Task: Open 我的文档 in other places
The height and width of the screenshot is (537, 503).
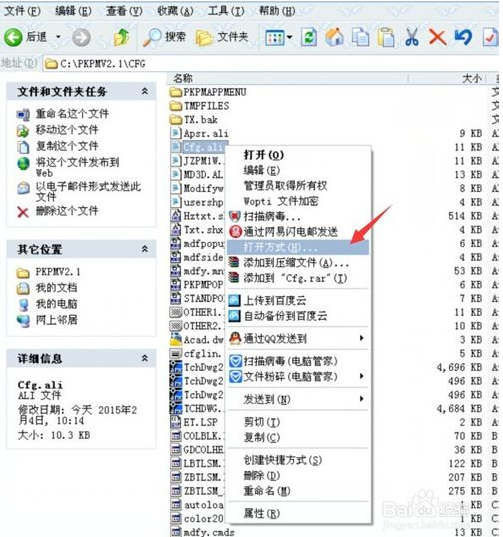Action: (x=56, y=288)
